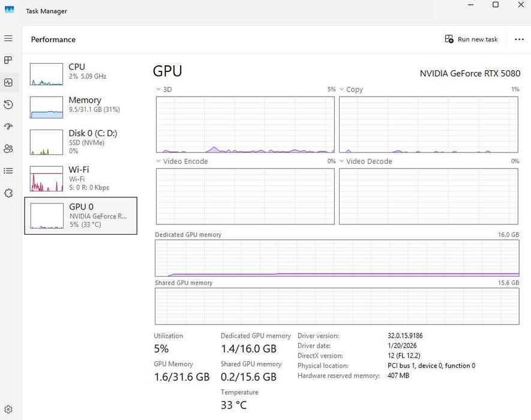Maximize the Task Manager window
The width and height of the screenshot is (531, 420).
[x=496, y=5]
